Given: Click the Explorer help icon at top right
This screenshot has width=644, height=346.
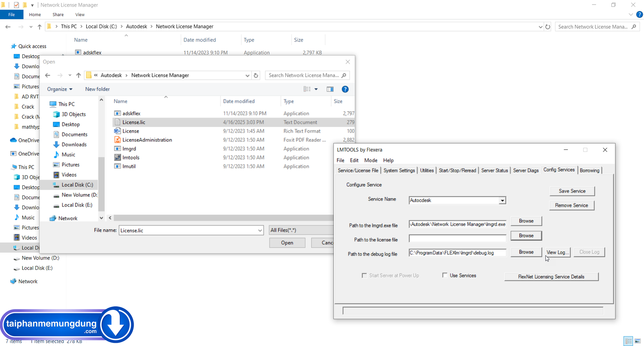Looking at the screenshot, I should [639, 15].
